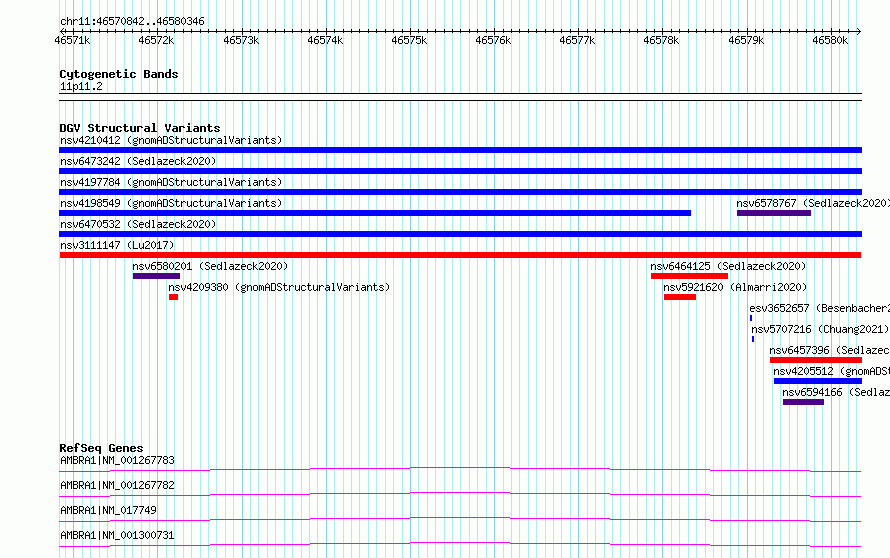
Task: Click the 46575k ruler tick label
Action: coord(409,40)
